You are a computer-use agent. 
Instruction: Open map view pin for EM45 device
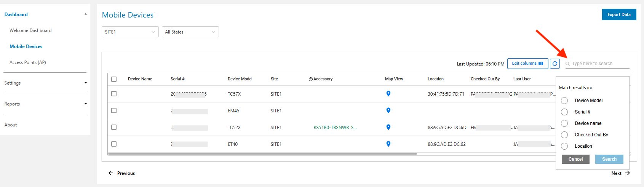(x=388, y=110)
